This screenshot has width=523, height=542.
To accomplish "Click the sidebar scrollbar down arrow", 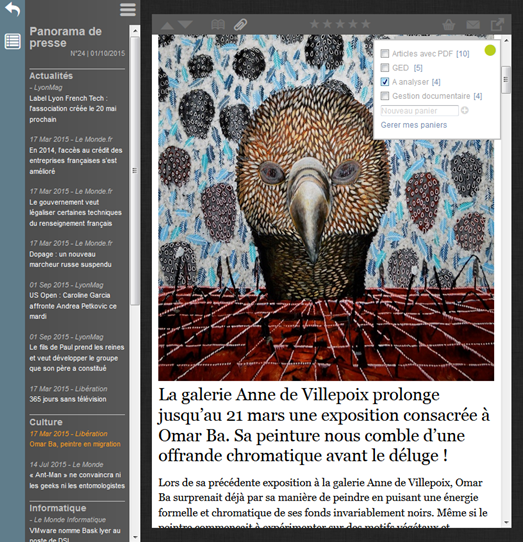I will pyautogui.click(x=135, y=538).
